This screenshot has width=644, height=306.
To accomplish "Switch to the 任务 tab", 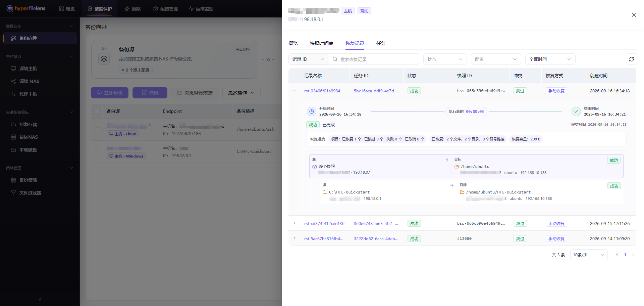I will pyautogui.click(x=381, y=43).
